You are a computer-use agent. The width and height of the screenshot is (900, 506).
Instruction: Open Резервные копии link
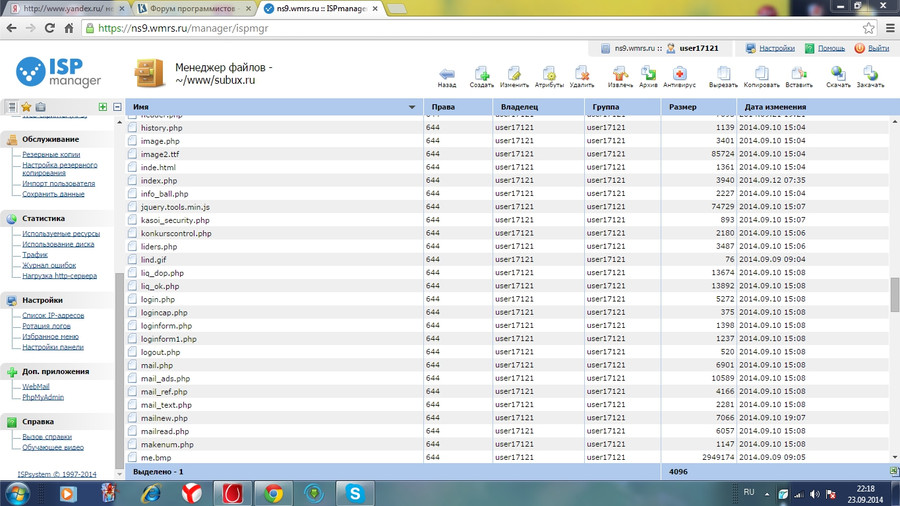[51, 155]
